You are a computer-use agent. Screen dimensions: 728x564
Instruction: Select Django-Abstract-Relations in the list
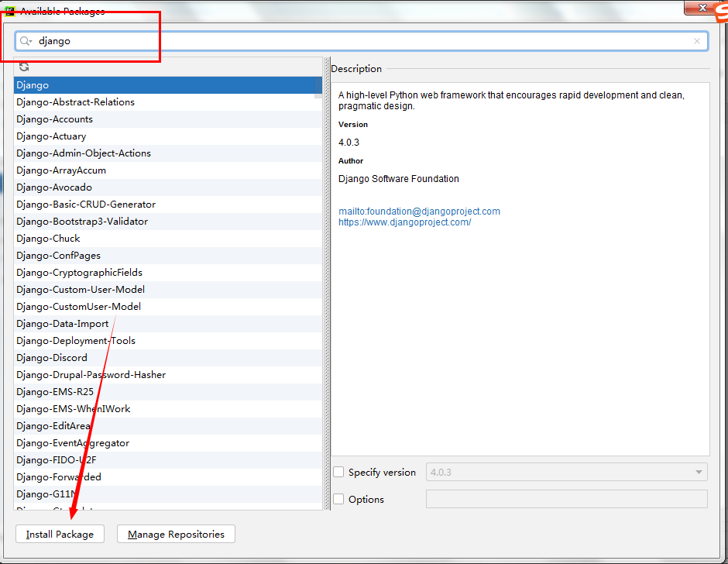(167, 102)
